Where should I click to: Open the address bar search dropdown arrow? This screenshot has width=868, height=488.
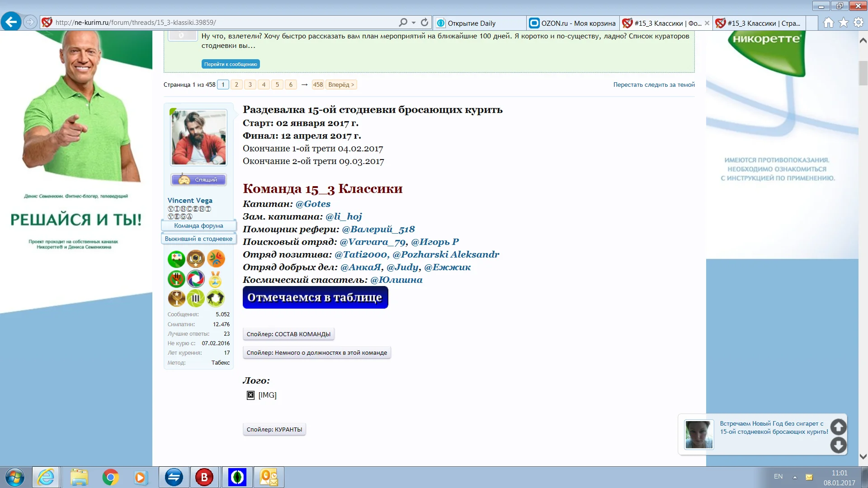(414, 23)
